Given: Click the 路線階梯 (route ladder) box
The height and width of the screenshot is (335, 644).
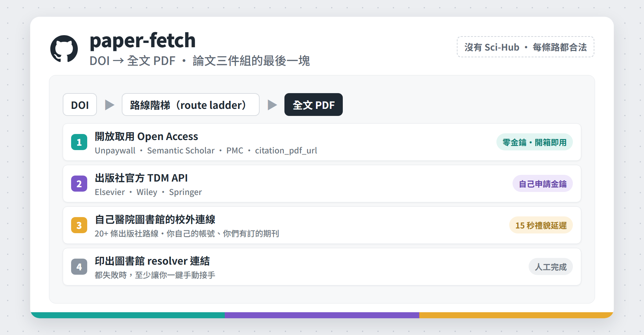Looking at the screenshot, I should click(191, 105).
